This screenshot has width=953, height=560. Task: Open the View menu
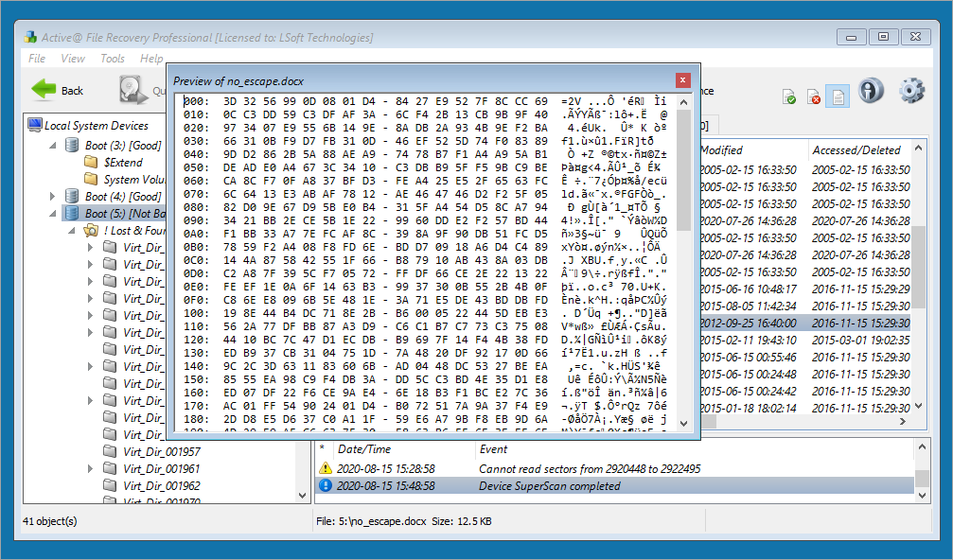click(x=73, y=59)
